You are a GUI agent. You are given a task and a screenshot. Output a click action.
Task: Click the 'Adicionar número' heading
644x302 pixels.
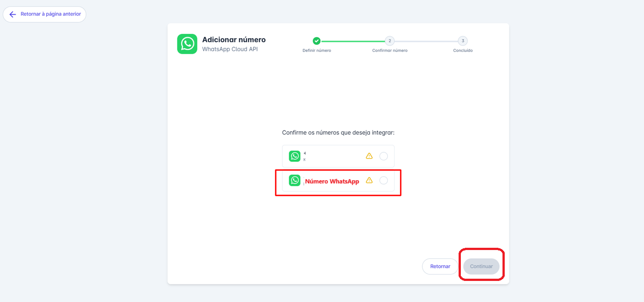pos(234,40)
